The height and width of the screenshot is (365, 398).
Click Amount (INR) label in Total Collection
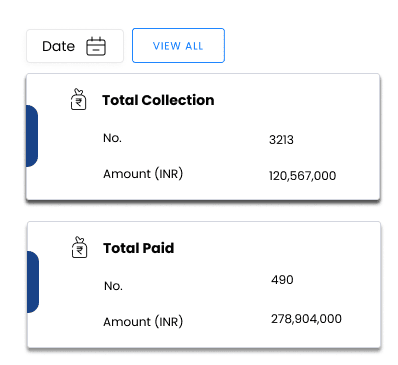143,174
